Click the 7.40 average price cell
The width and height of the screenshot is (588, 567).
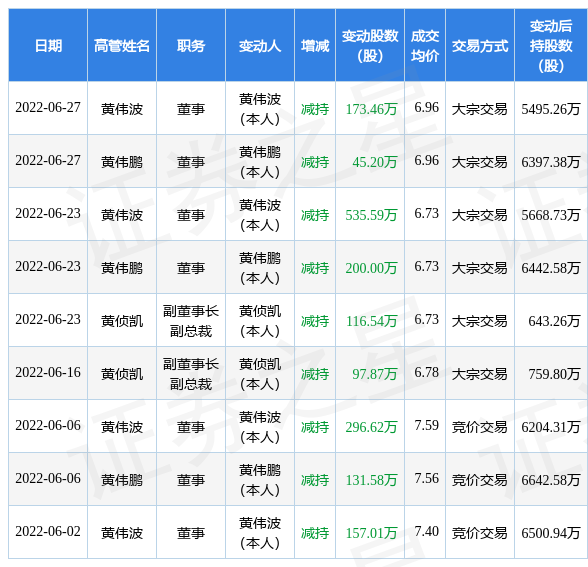point(426,531)
